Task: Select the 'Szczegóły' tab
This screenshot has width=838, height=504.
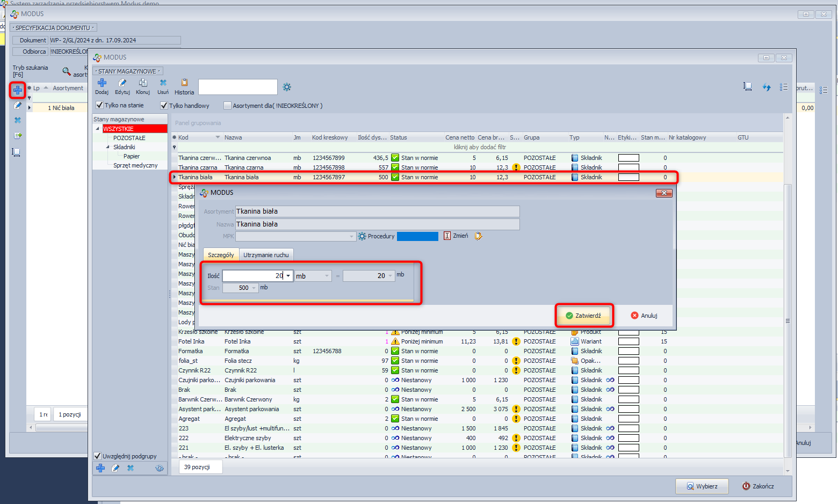Action: click(221, 255)
